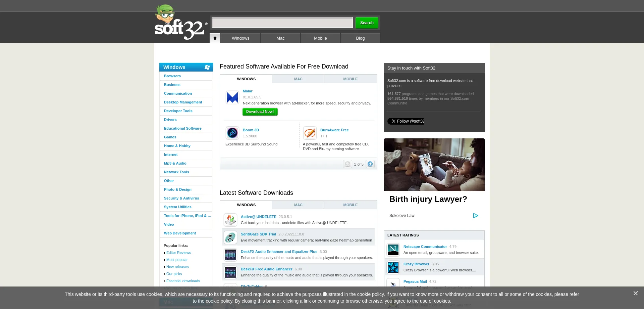
Task: Open the Active@ UNDELETE app icon
Action: coord(230,220)
